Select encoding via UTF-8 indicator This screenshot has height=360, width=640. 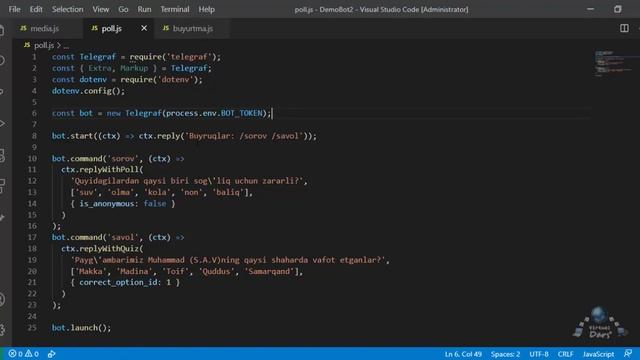539,354
